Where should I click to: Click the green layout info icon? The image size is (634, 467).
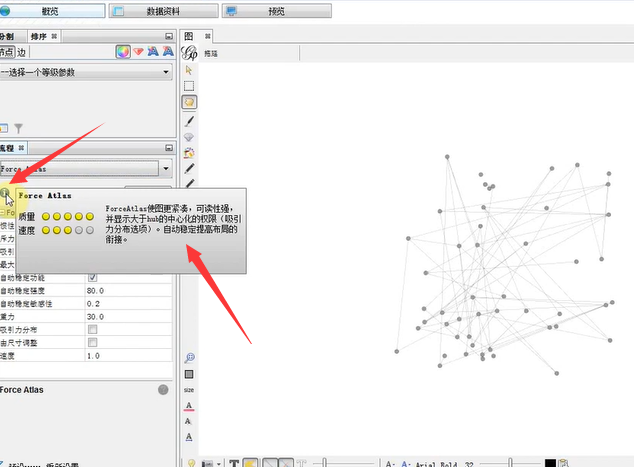tap(4, 193)
